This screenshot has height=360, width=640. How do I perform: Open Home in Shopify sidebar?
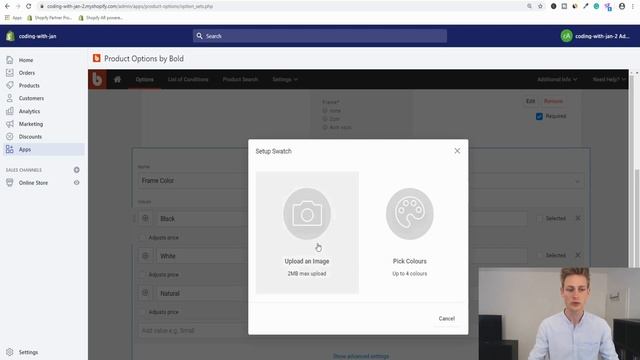26,60
